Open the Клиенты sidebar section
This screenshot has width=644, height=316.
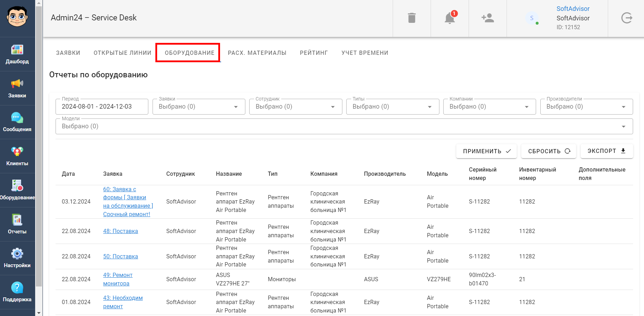[17, 156]
